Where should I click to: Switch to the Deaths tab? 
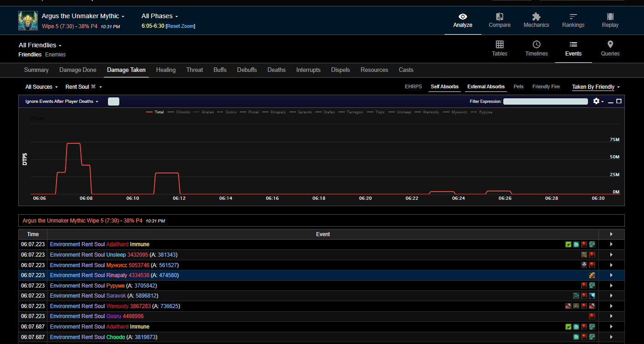[x=276, y=70]
